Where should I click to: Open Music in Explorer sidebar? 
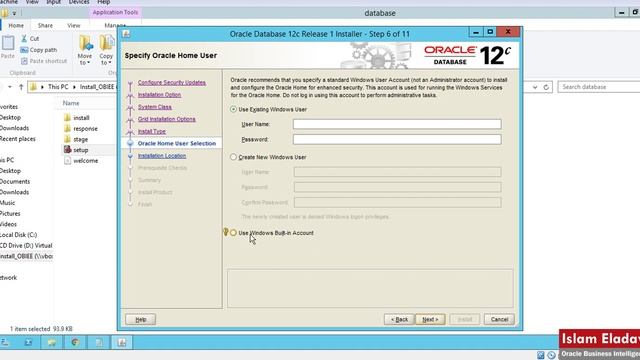(x=7, y=203)
